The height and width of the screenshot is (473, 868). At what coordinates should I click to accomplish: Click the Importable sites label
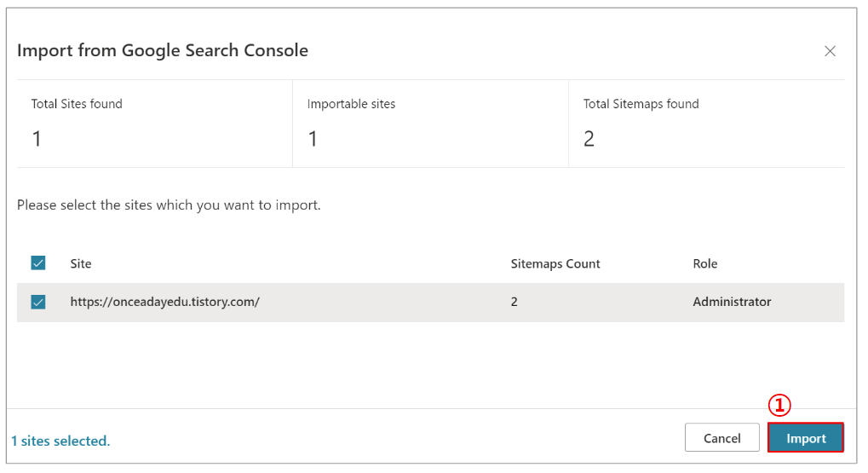[351, 104]
